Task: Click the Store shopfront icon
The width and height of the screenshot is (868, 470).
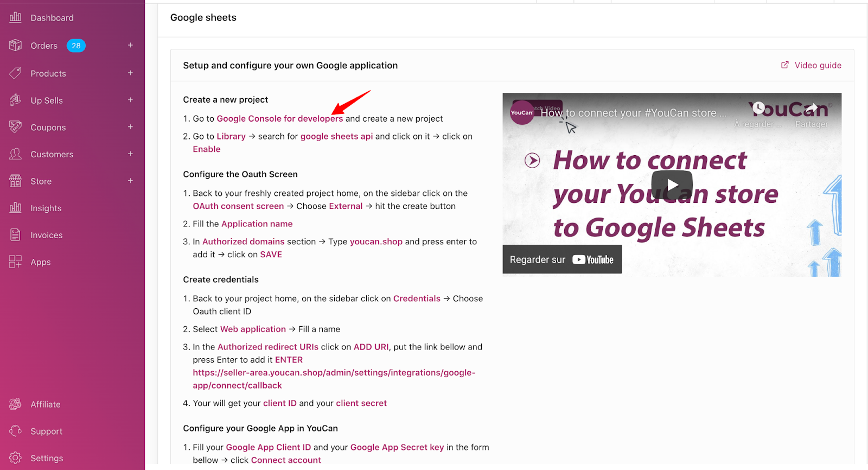Action: pyautogui.click(x=15, y=181)
